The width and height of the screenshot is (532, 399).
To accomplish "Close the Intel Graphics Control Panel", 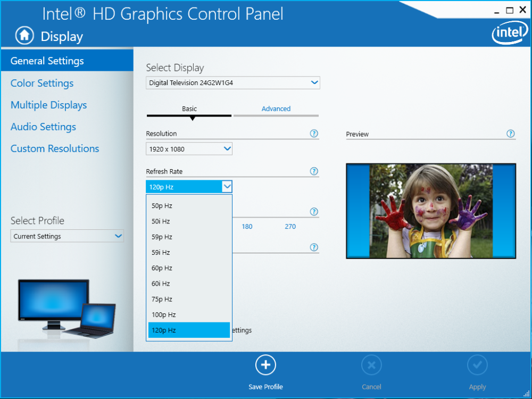I will (x=523, y=10).
